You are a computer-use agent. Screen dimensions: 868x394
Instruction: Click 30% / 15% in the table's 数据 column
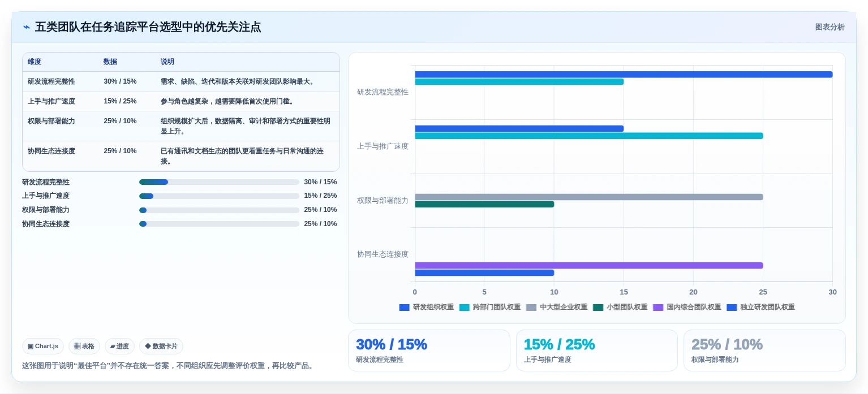120,81
